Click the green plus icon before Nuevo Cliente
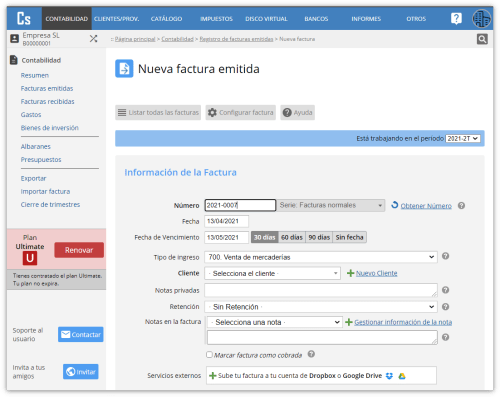This screenshot has height=397, width=500. coord(350,273)
